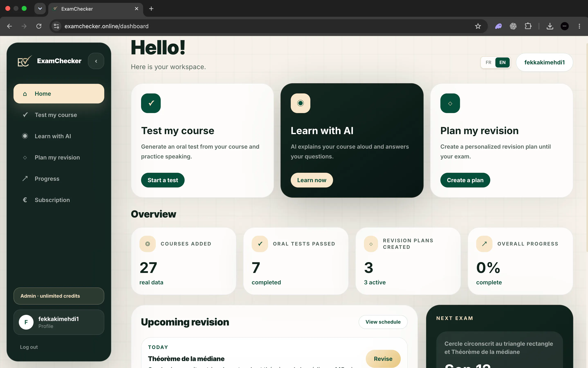Viewport: 588px width, 368px height.
Task: Switch language to FR
Action: coord(488,62)
